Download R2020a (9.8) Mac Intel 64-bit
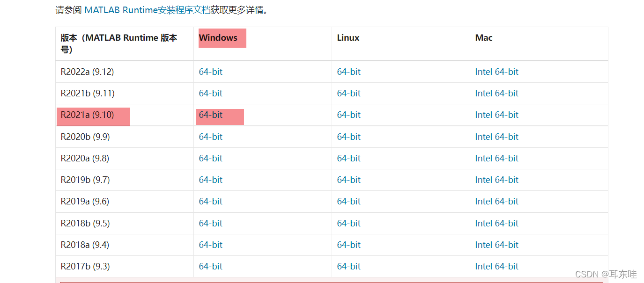644x283 pixels. tap(497, 159)
